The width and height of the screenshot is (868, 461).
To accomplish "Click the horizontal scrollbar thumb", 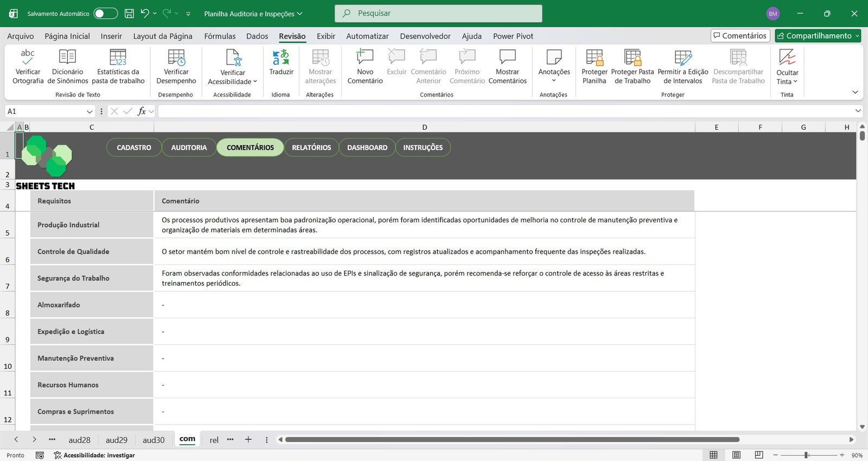I will pyautogui.click(x=512, y=439).
